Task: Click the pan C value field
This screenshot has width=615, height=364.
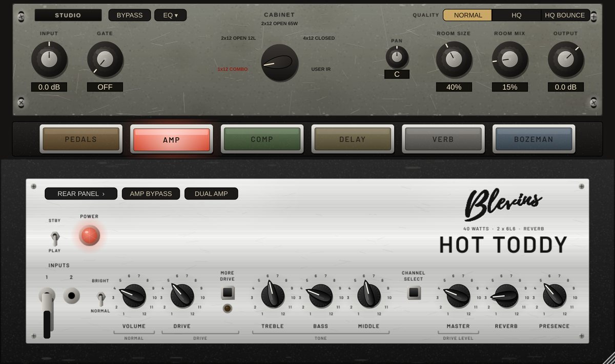Action: point(397,74)
